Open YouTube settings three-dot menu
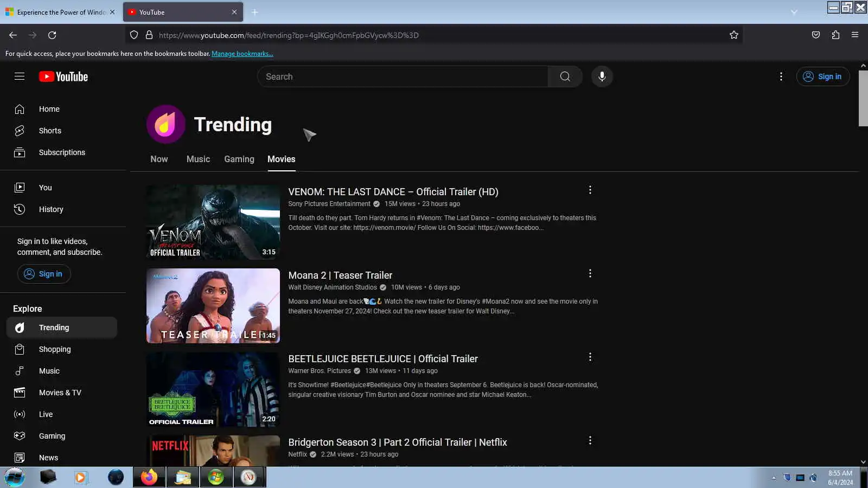Image resolution: width=868 pixels, height=488 pixels. click(x=781, y=76)
